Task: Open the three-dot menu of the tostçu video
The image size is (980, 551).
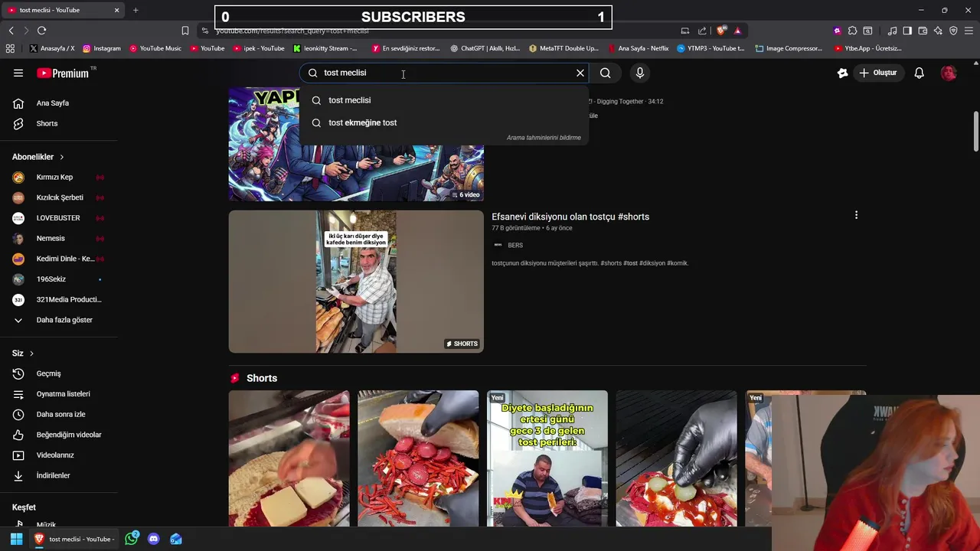Action: [856, 216]
